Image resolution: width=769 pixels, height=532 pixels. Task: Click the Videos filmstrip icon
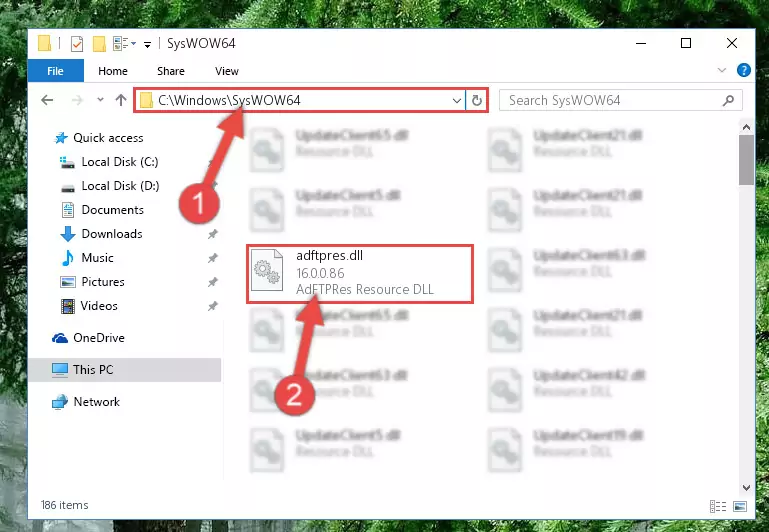(68, 306)
